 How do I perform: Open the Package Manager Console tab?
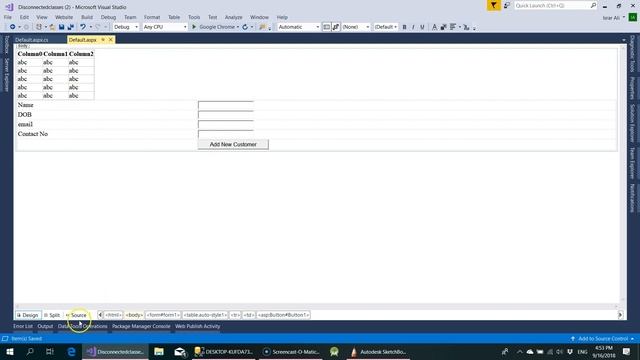tap(141, 326)
